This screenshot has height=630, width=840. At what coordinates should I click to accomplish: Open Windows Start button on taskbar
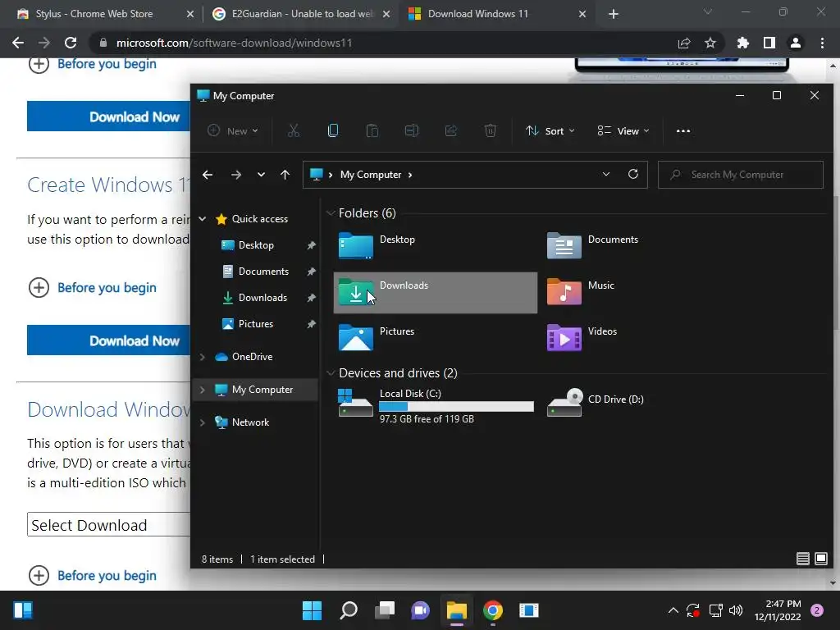(312, 610)
